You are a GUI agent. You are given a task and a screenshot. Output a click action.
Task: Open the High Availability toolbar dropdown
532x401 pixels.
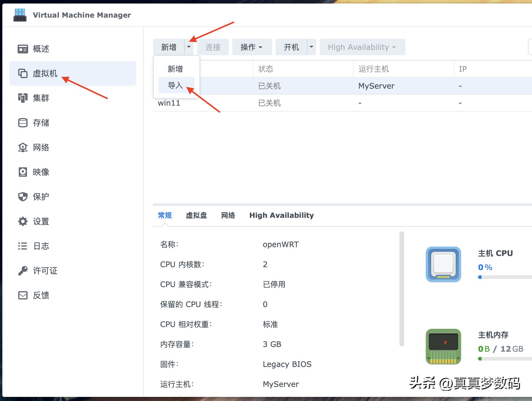362,47
